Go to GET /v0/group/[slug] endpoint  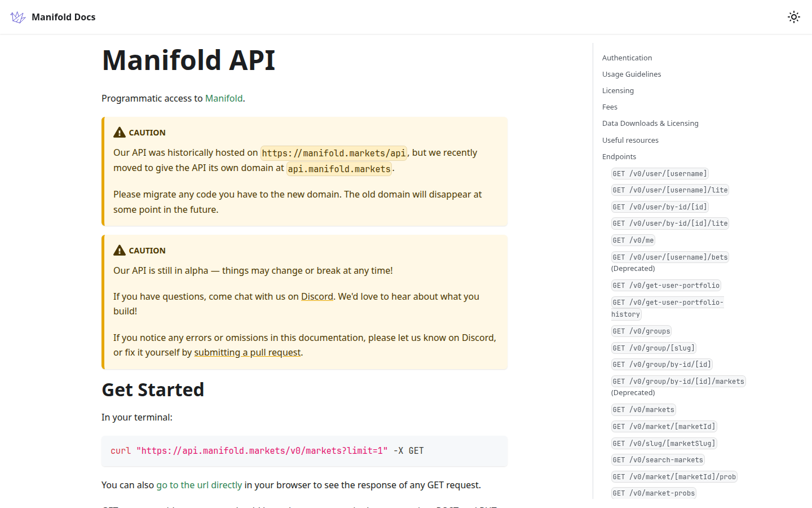tap(654, 348)
